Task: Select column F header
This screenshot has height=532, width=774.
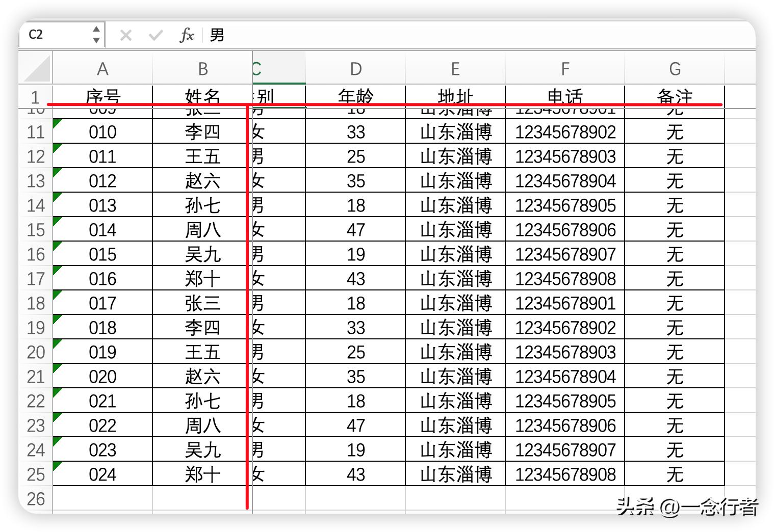Action: point(565,69)
